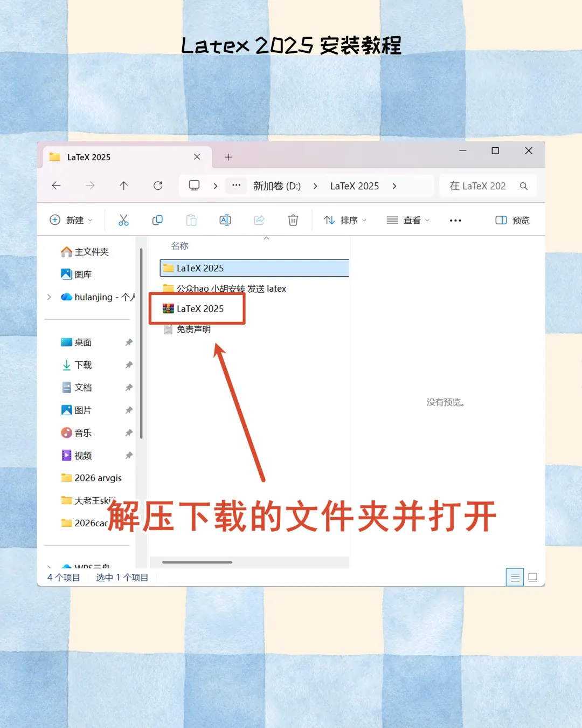
Task: Unpin 桌面 using its pin icon
Action: tap(129, 342)
